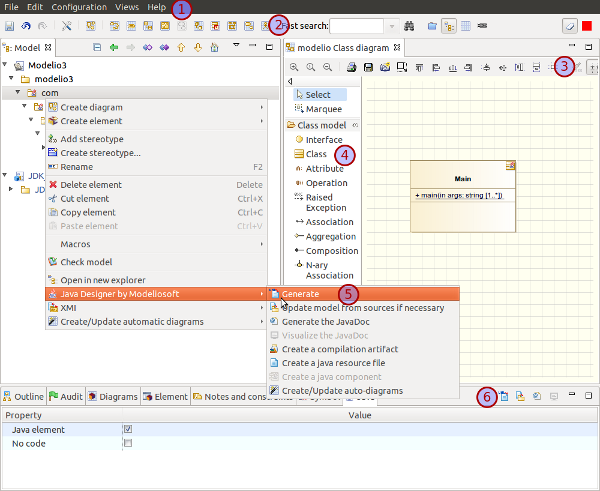The height and width of the screenshot is (491, 600).
Task: Open the Macros submenu
Action: tap(156, 244)
